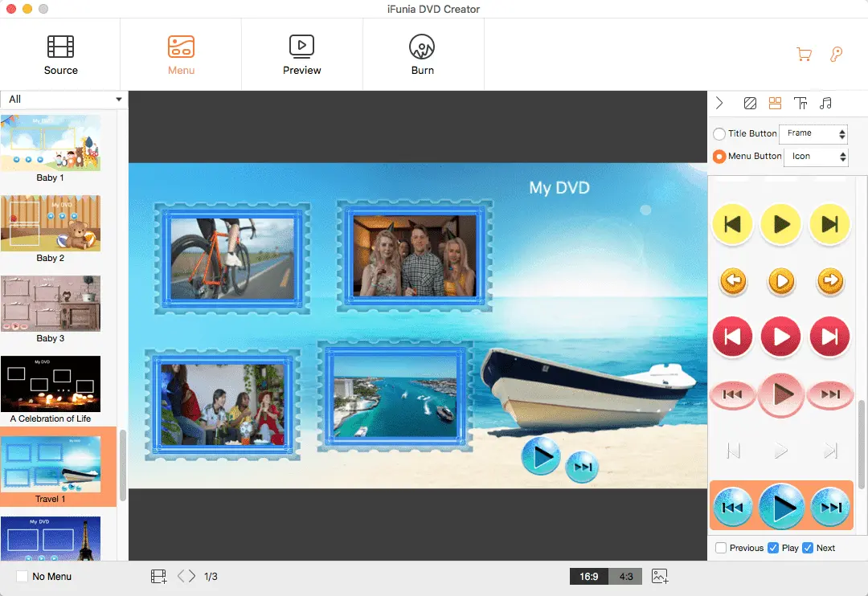Set aspect ratio to 4:3

point(626,577)
